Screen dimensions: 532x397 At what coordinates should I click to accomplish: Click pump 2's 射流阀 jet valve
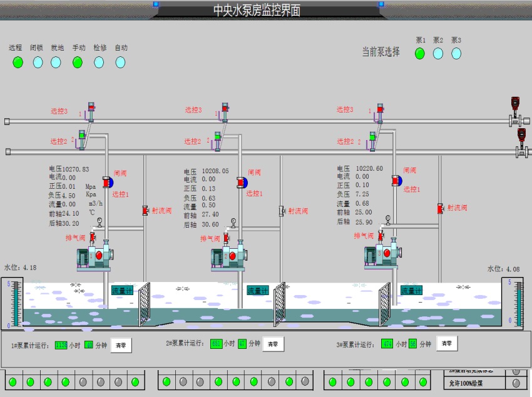click(x=281, y=211)
